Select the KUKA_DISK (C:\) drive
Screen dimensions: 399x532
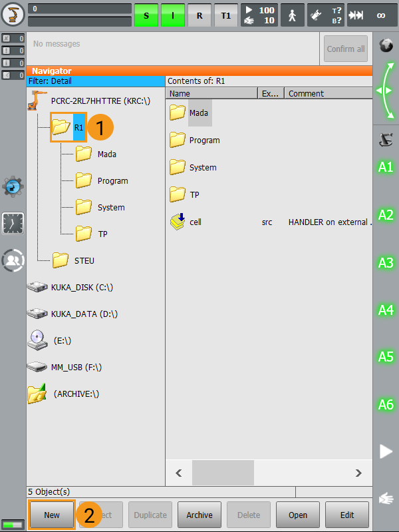[x=70, y=288]
